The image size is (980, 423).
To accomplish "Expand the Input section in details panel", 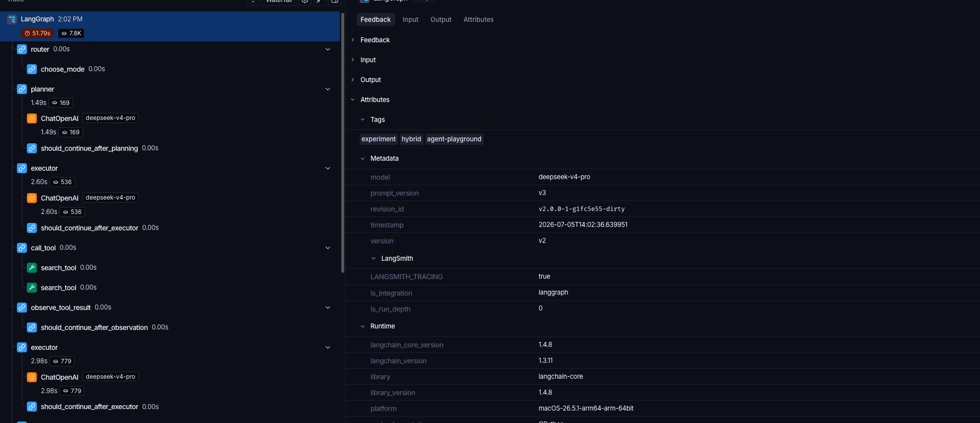I will point(353,60).
